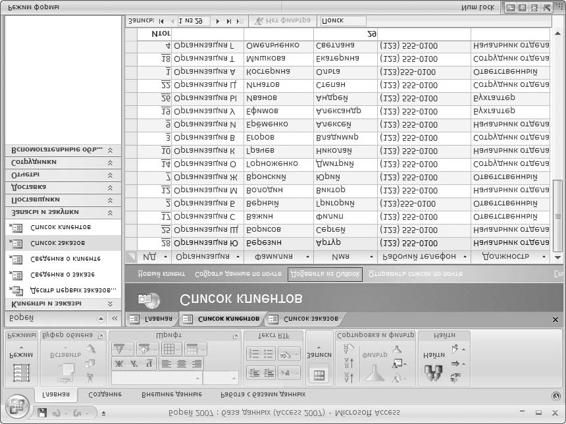566x424 pixels.
Task: Click the fill color bucket button
Action: [x=147, y=349]
